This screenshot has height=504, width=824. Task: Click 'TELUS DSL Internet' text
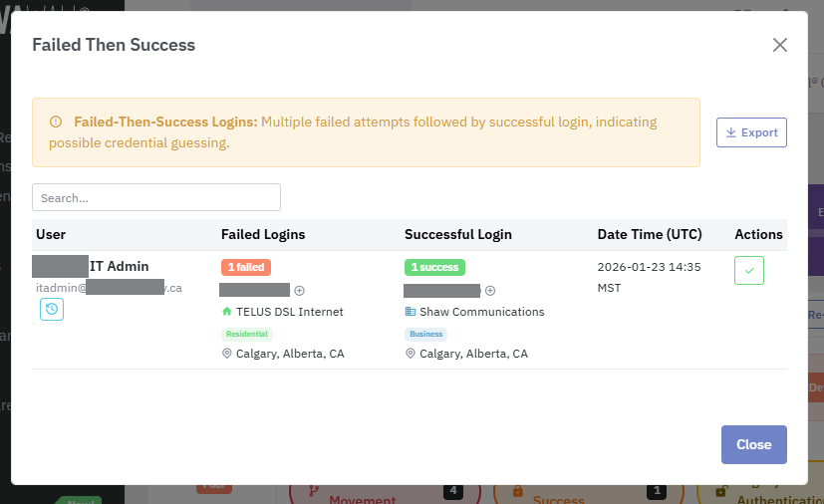290,312
